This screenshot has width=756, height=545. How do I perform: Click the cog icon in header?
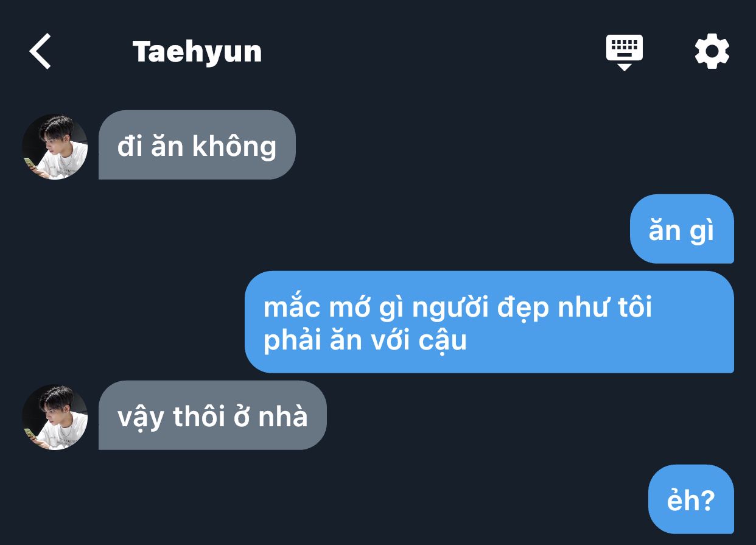pyautogui.click(x=712, y=51)
